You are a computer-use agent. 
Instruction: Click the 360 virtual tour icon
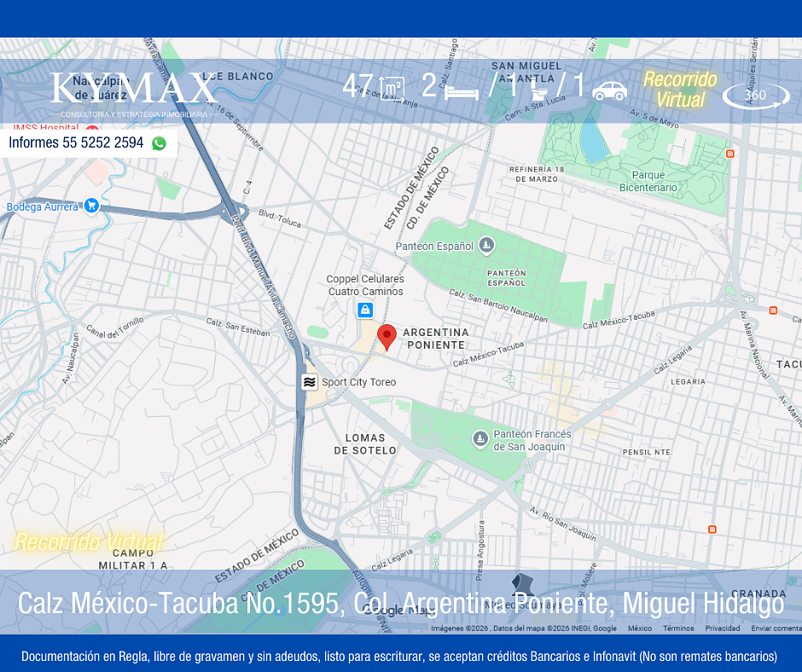click(x=756, y=96)
